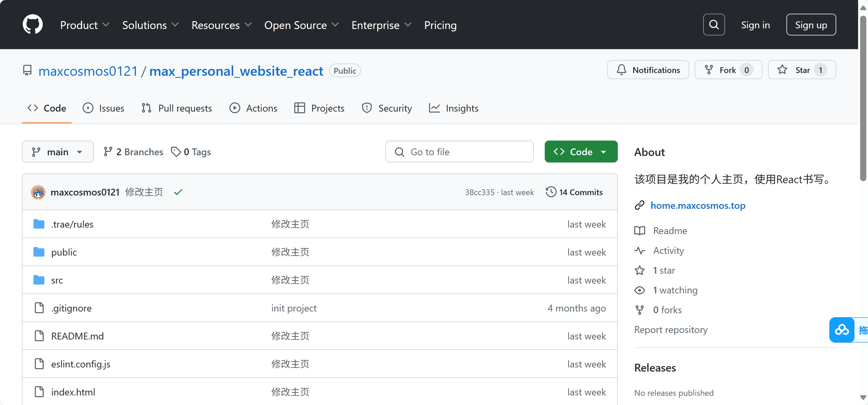Open the main branch selector dropdown

[58, 151]
